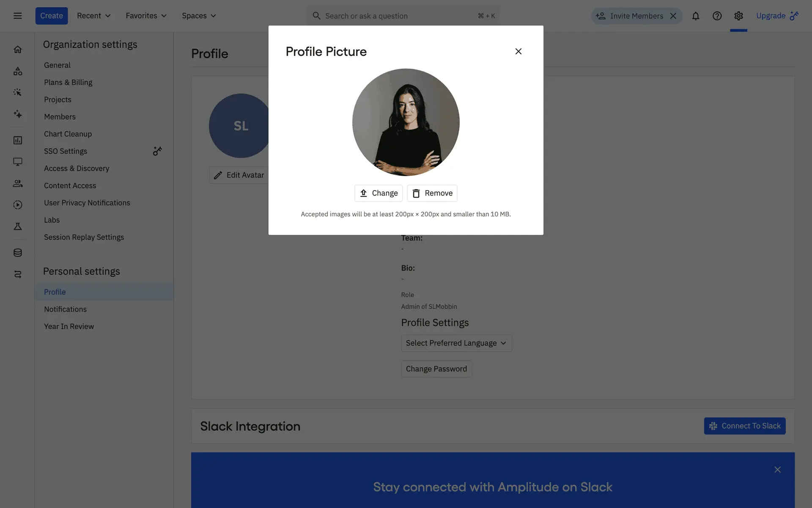Expand the Favorites dropdown

(x=146, y=16)
